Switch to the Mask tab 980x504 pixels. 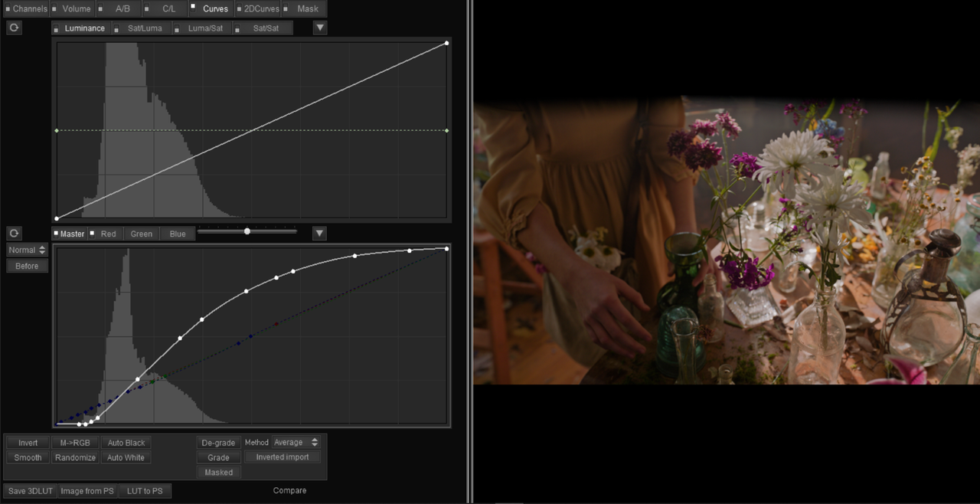303,9
